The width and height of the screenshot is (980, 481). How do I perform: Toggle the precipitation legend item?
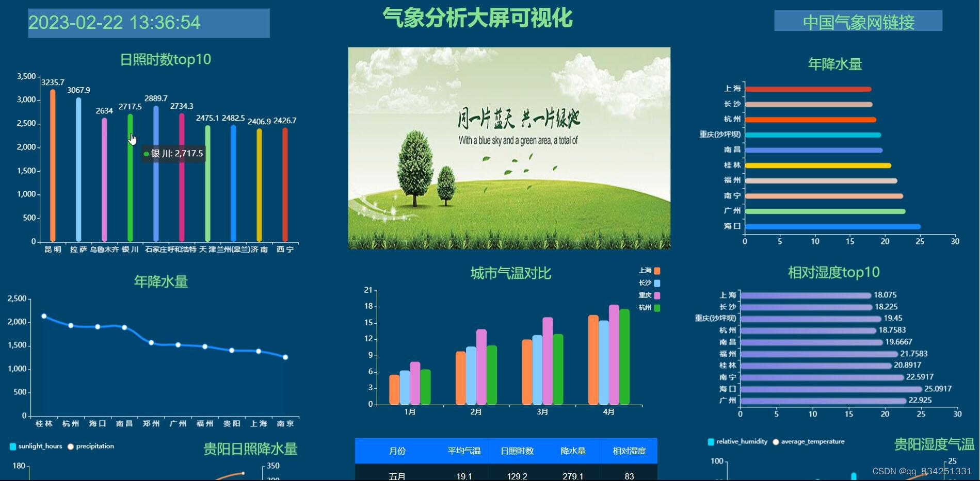point(91,446)
